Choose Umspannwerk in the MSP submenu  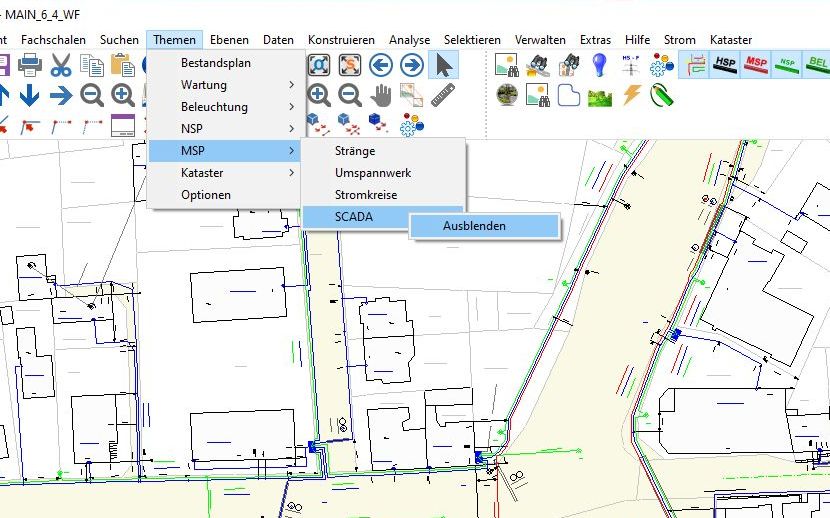[373, 173]
